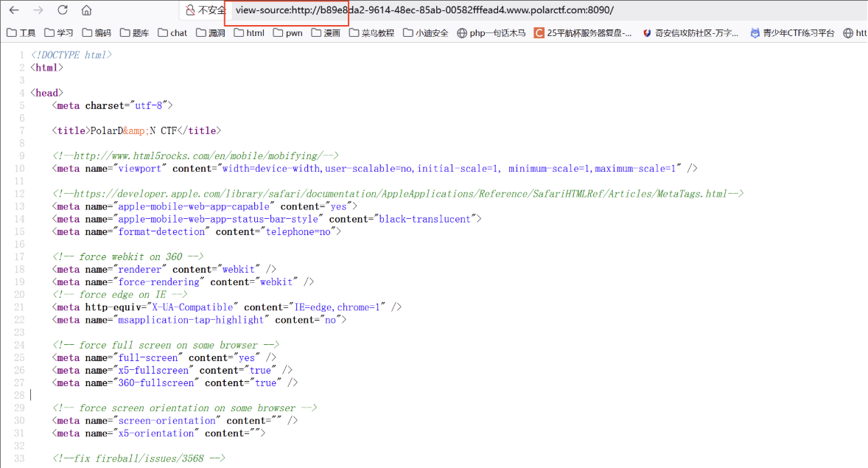The image size is (868, 468).
Task: Click the black-translucent content value
Action: point(424,219)
